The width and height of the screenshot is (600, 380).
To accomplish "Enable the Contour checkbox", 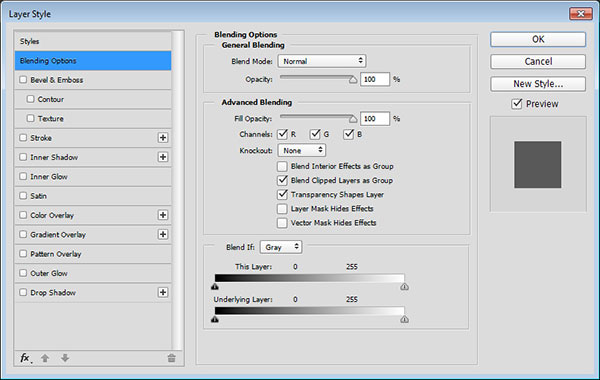I will [x=31, y=99].
